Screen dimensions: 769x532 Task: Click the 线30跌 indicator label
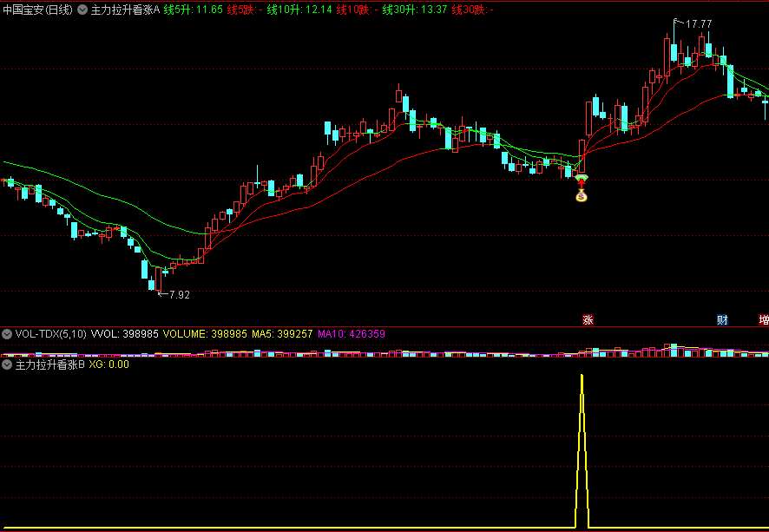(x=473, y=10)
